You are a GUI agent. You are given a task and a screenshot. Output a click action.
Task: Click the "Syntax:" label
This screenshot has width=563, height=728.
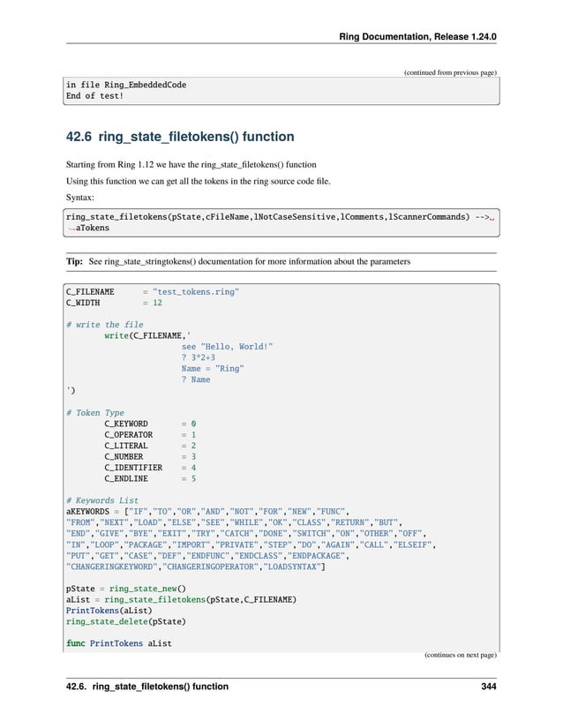[79, 198]
